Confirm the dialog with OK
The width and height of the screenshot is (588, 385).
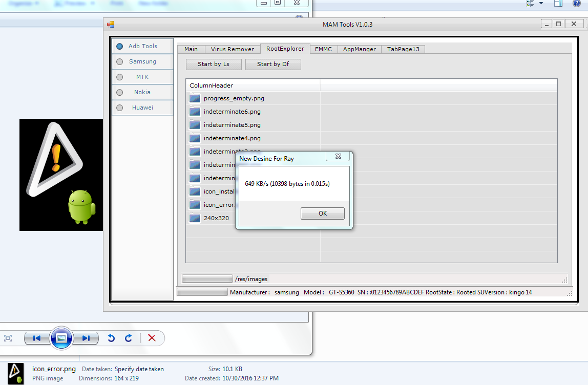click(323, 213)
